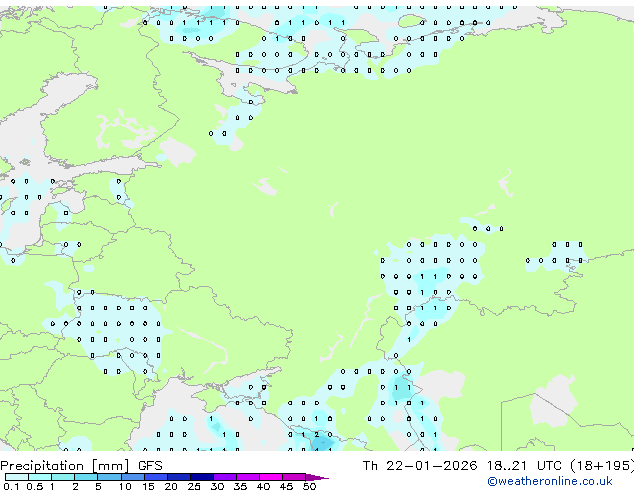The image size is (634, 490).
Task: Click the 45–50 mm legend color box
Action: (294, 477)
